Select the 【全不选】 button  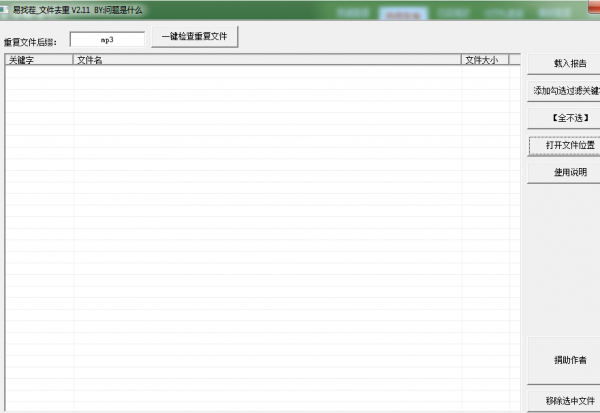pyautogui.click(x=564, y=118)
